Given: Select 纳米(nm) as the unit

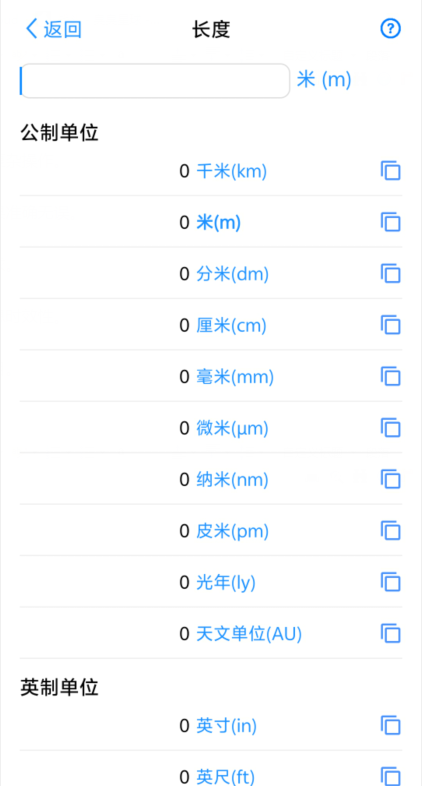Looking at the screenshot, I should click(232, 480).
